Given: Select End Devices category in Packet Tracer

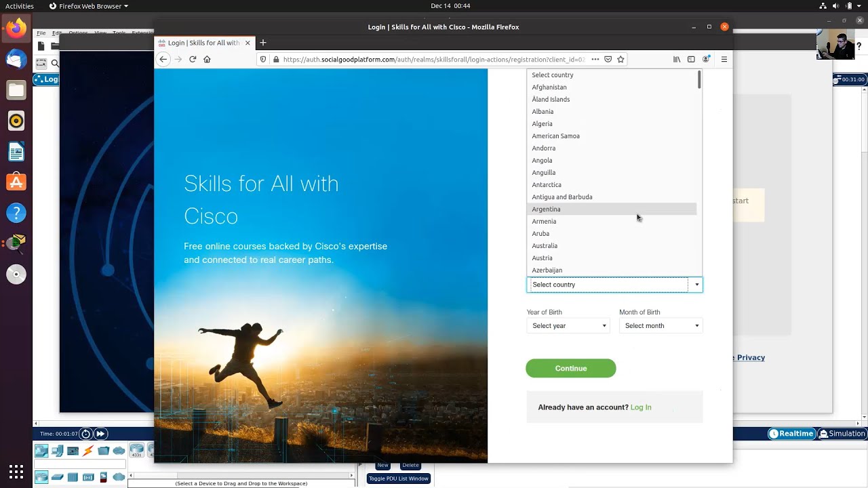Looking at the screenshot, I should coord(57,451).
